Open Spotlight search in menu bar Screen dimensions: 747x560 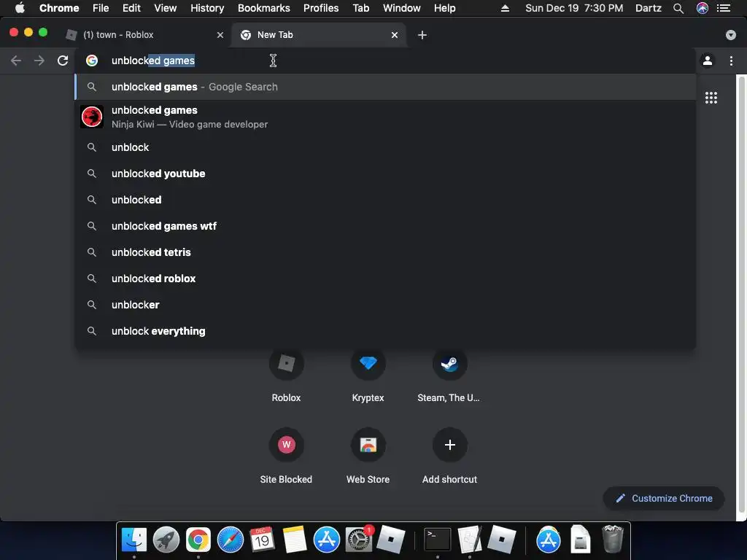[x=678, y=8]
